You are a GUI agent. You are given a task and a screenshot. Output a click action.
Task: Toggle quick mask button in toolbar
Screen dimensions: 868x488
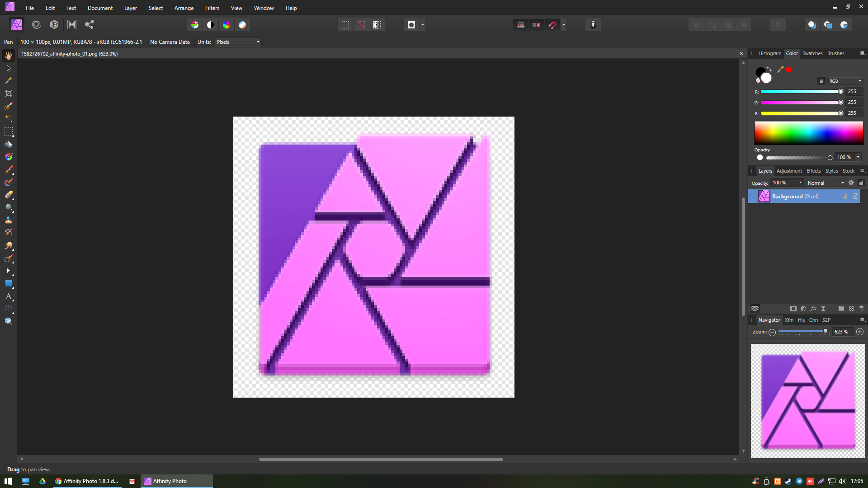tap(411, 25)
